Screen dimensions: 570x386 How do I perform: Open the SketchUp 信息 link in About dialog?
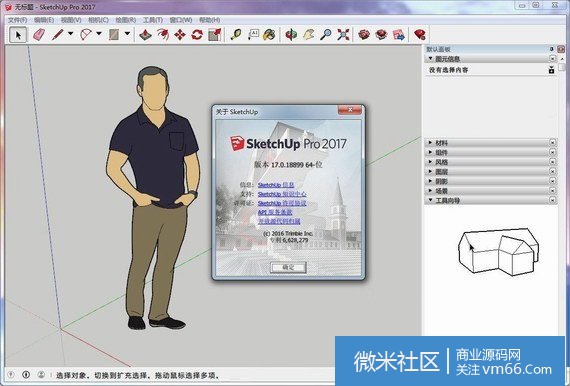click(x=276, y=185)
